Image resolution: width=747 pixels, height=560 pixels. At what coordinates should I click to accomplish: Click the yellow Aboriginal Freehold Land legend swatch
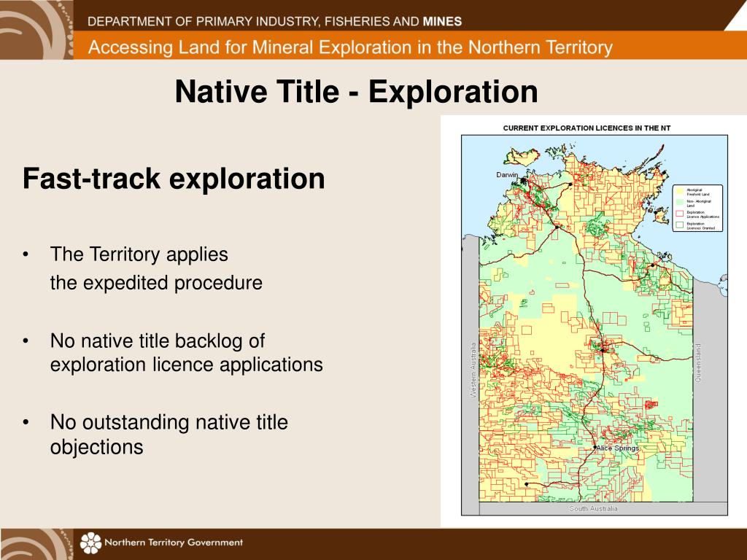click(x=680, y=192)
